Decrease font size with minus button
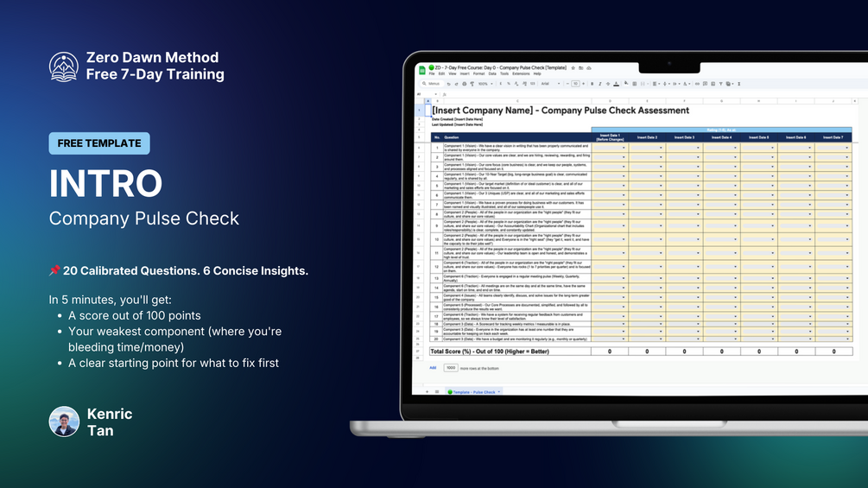 pos(567,84)
